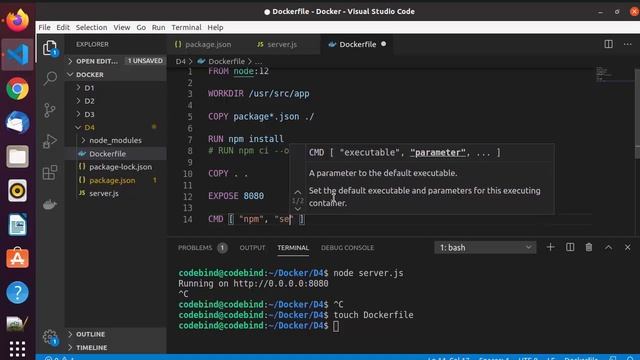Image resolution: width=640 pixels, height=360 pixels.
Task: Open Visual Studio Code dock icon
Action: pos(18,55)
